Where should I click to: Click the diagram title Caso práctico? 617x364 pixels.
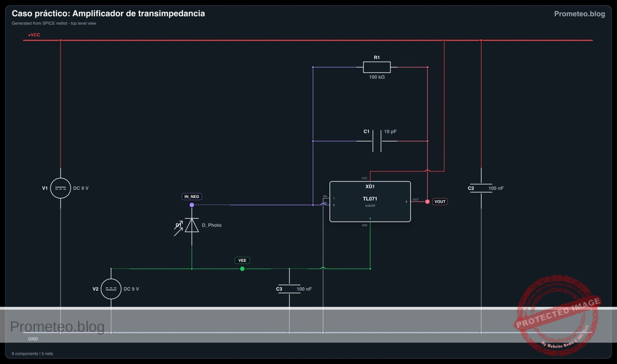point(108,13)
